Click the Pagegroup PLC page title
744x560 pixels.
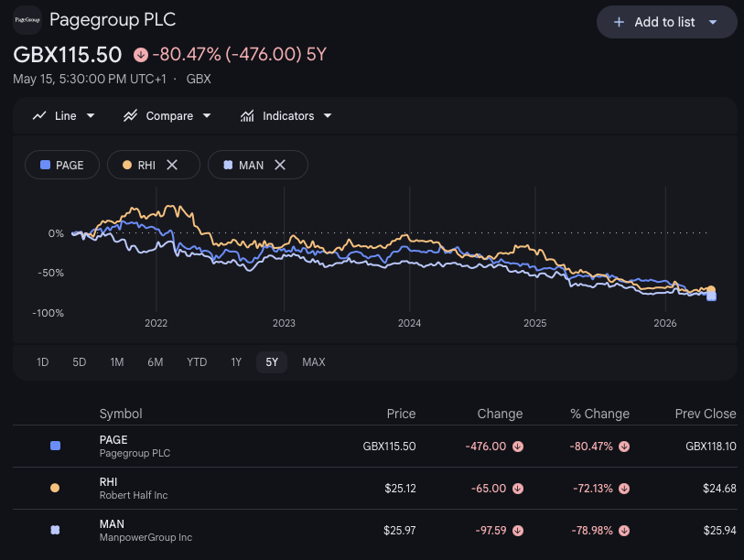[113, 20]
